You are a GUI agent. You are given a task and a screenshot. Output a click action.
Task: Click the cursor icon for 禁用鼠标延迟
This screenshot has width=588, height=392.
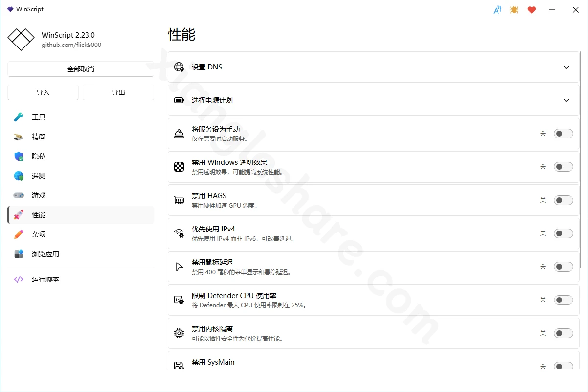(x=179, y=267)
